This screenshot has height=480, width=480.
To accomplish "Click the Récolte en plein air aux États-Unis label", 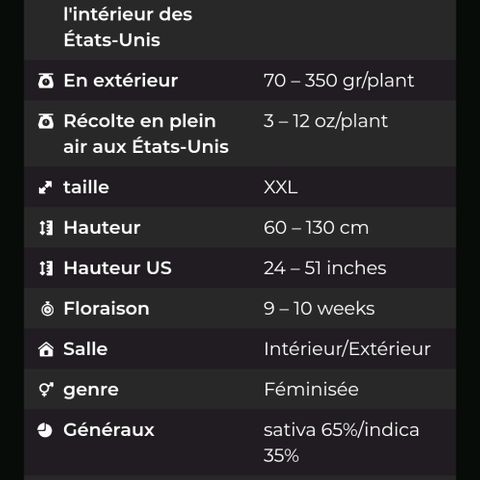I will 146,134.
